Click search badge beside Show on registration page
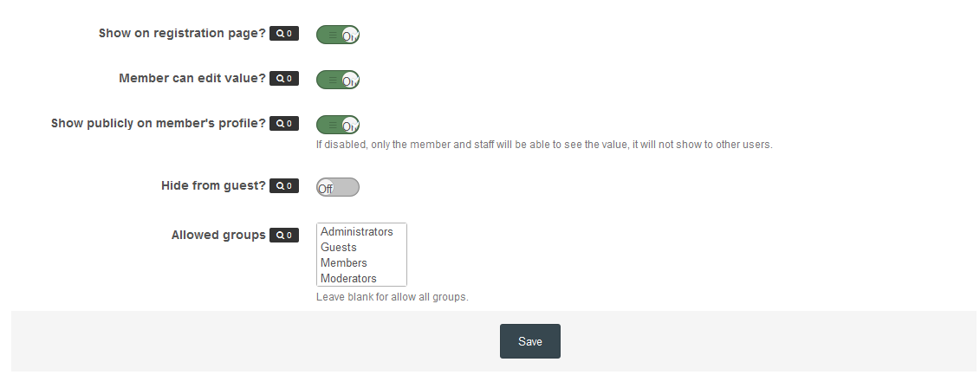Screen dimensions: 980x375 tap(284, 34)
